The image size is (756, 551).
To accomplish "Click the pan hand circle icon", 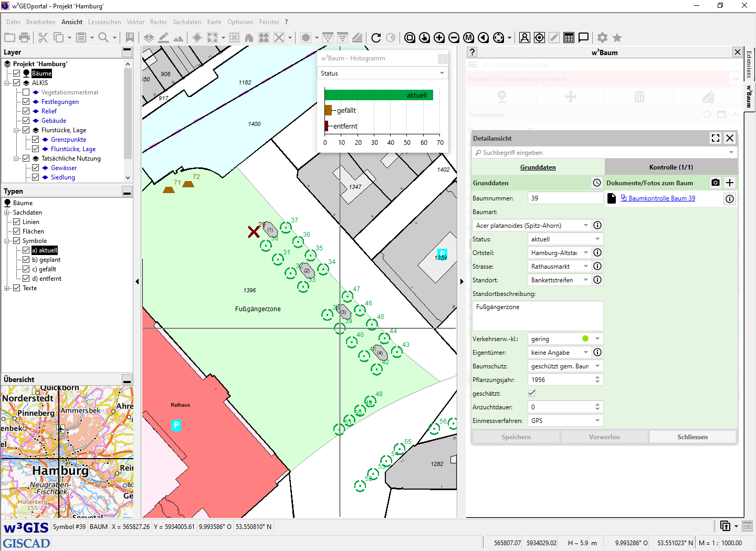I will pos(425,37).
